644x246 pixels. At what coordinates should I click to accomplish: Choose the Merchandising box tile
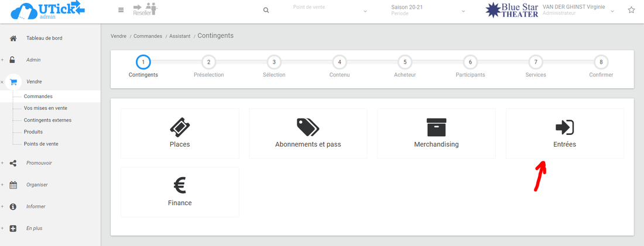tap(436, 133)
